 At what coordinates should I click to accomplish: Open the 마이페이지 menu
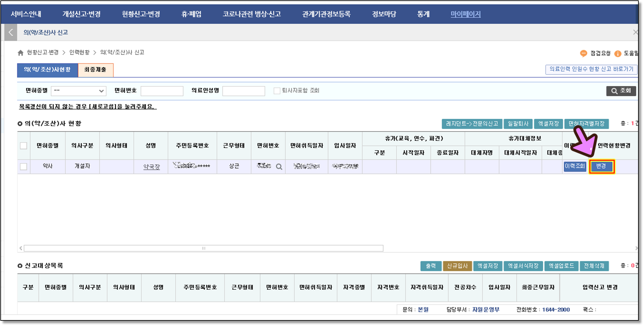(x=465, y=14)
